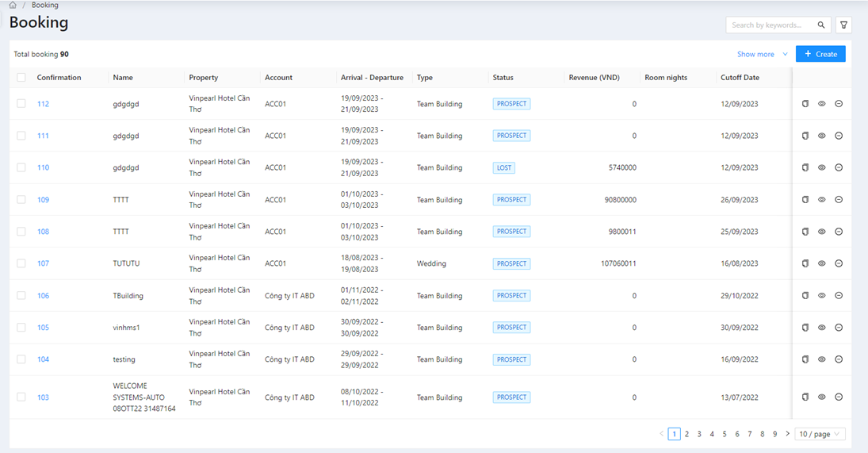
Task: Remove booking 109 using the minus-circle icon
Action: point(839,200)
